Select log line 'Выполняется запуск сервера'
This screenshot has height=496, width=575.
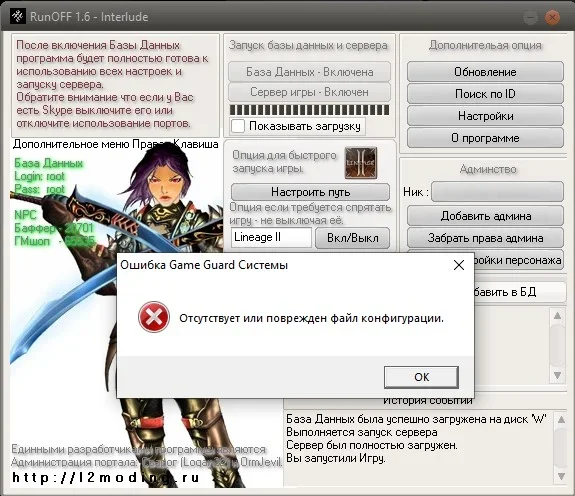click(362, 432)
